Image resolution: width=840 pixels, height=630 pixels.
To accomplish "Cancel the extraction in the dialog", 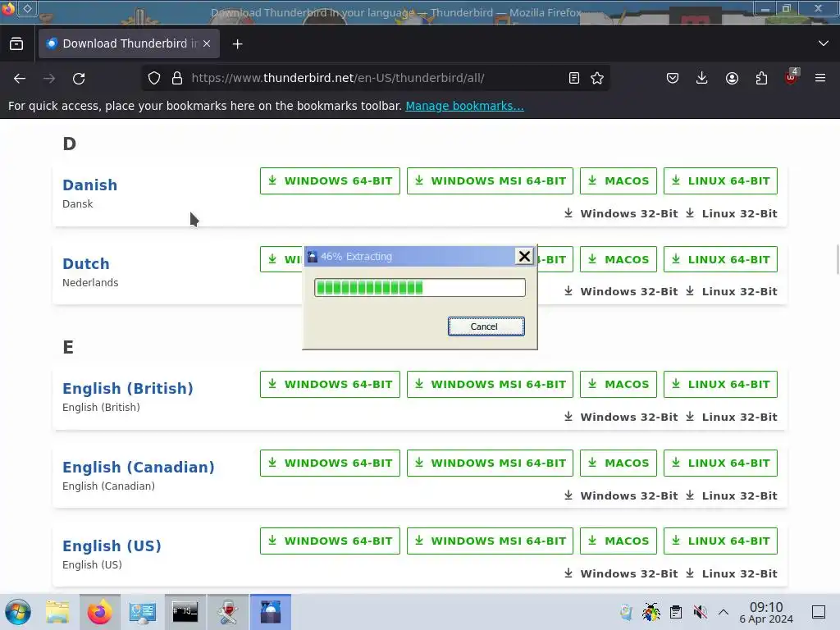I will [x=486, y=326].
